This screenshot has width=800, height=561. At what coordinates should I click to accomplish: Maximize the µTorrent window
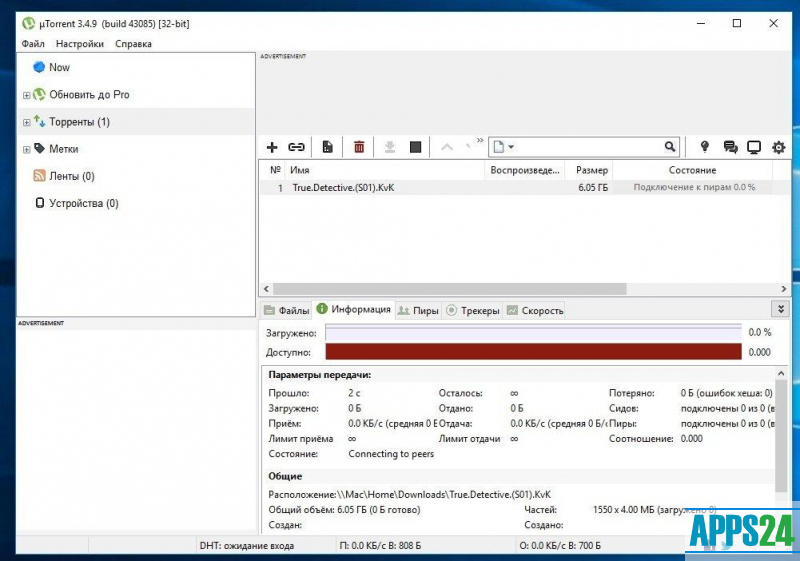pos(737,23)
